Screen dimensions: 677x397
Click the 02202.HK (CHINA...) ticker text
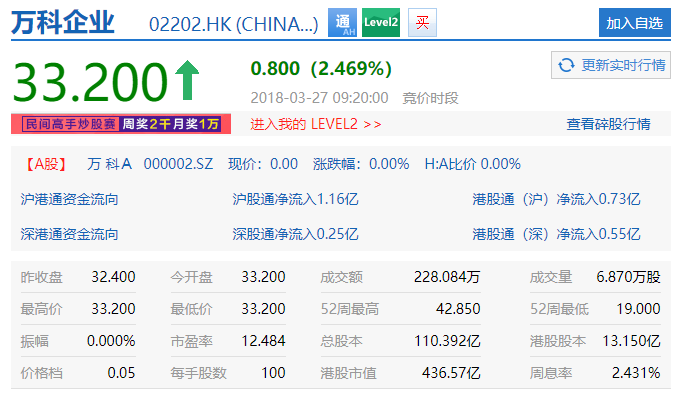(x=234, y=25)
